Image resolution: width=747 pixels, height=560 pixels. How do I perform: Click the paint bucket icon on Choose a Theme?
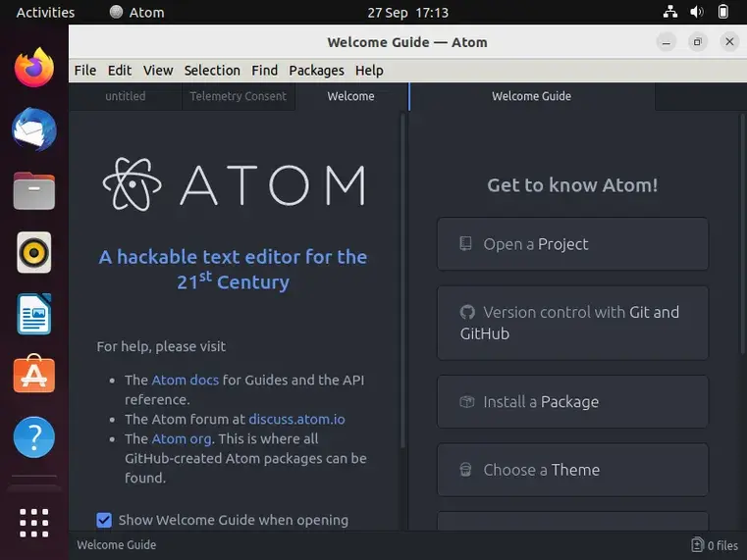(465, 470)
